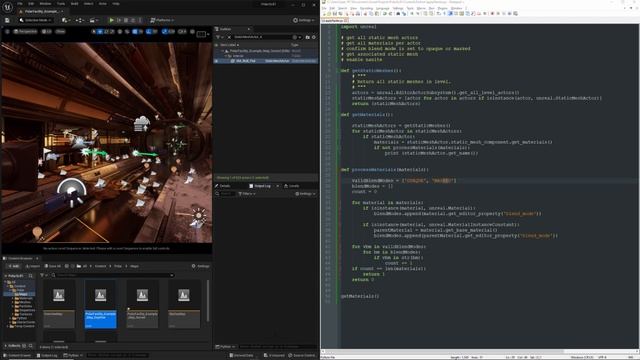This screenshot has height=360, width=640.
Task: Select the fourth level asset thumbnail
Action: [184, 304]
